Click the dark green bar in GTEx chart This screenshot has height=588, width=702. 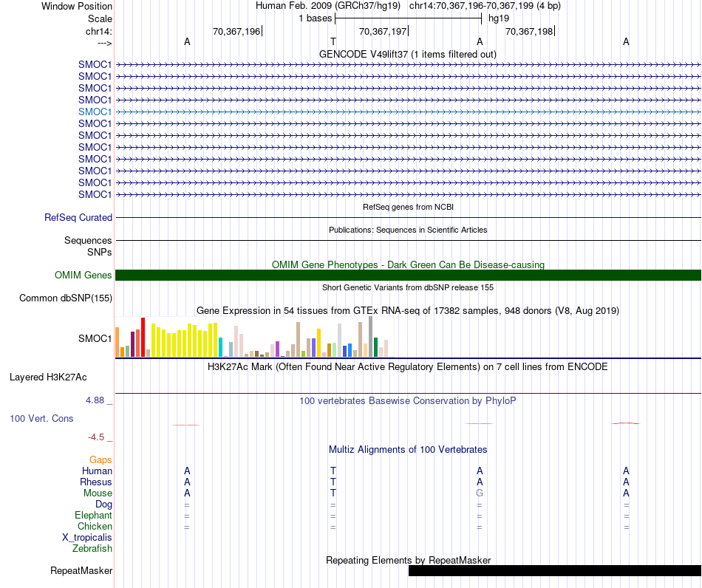(x=375, y=347)
